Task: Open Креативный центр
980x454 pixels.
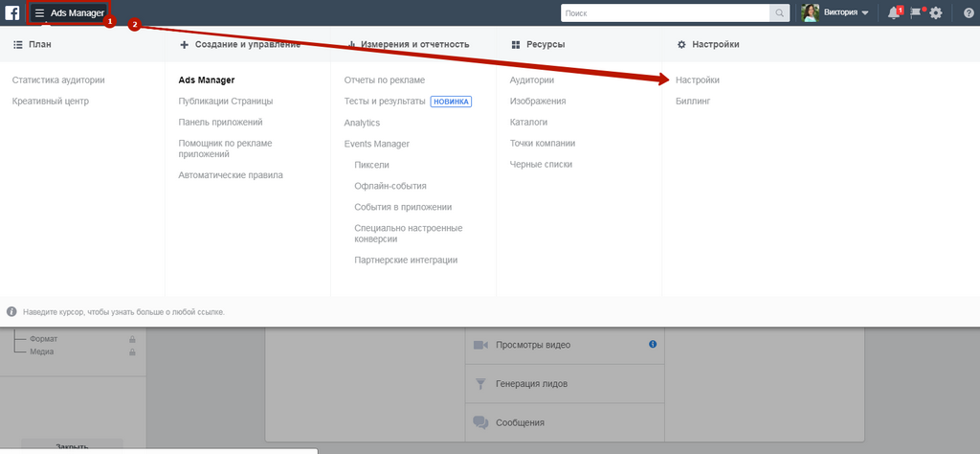Action: [51, 102]
